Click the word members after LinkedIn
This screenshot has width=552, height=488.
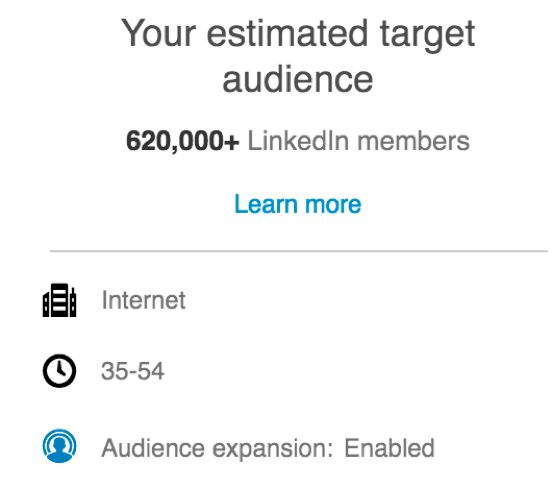click(413, 141)
